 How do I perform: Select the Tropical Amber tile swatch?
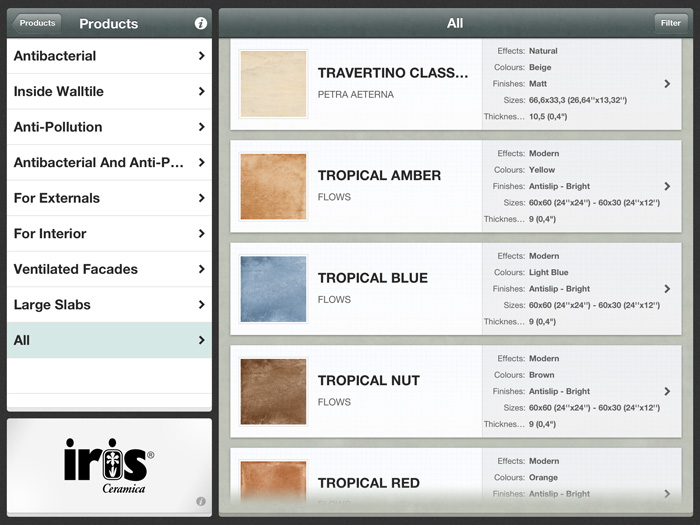point(273,186)
